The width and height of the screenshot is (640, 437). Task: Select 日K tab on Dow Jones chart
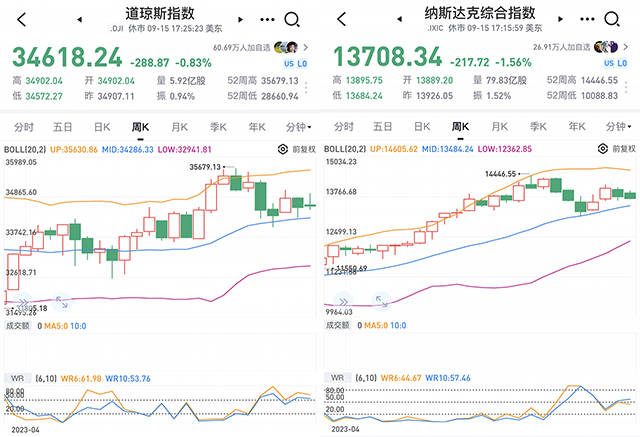102,127
